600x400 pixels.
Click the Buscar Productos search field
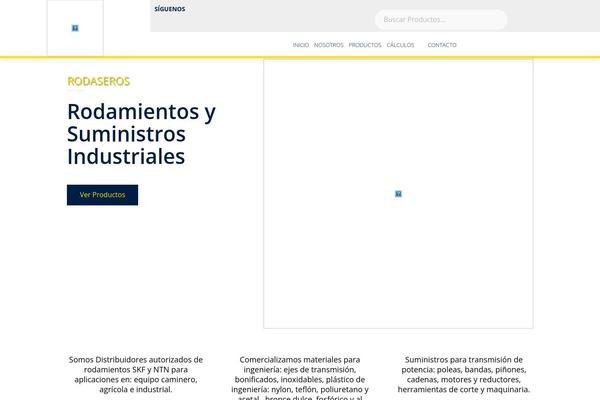[441, 20]
